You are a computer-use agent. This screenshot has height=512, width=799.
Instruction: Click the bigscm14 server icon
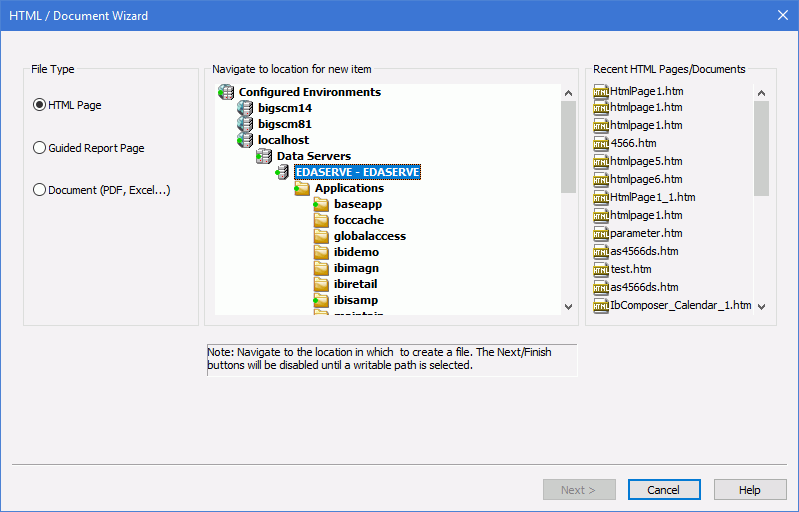pyautogui.click(x=245, y=108)
